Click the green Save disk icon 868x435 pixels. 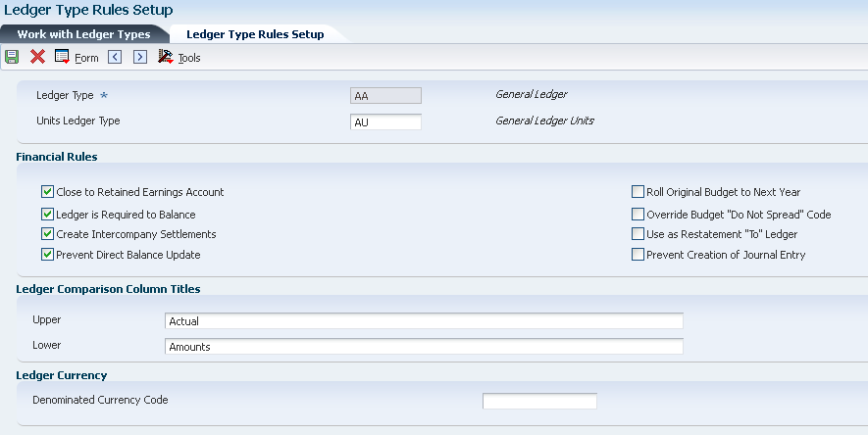[12, 57]
